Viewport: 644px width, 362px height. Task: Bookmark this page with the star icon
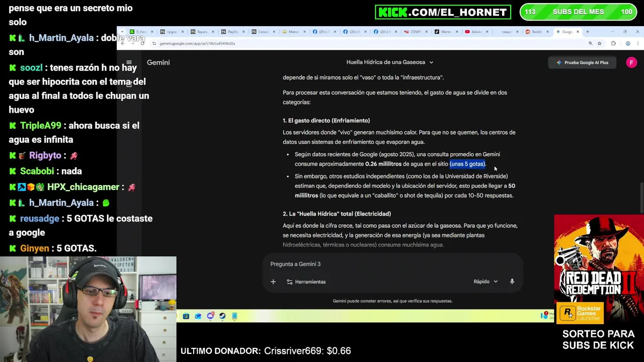pos(599,43)
